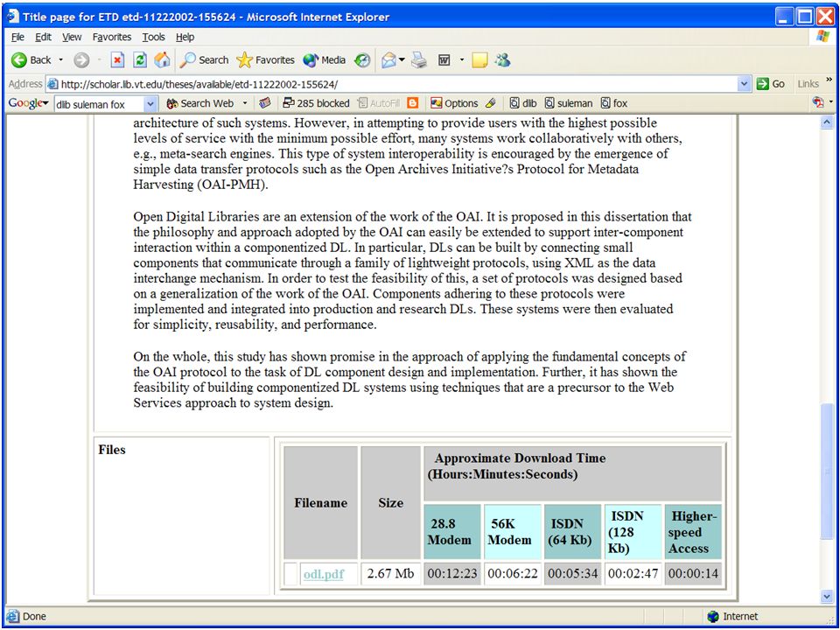The width and height of the screenshot is (840, 630).
Task: Click the Edit with Word icon
Action: (x=444, y=60)
